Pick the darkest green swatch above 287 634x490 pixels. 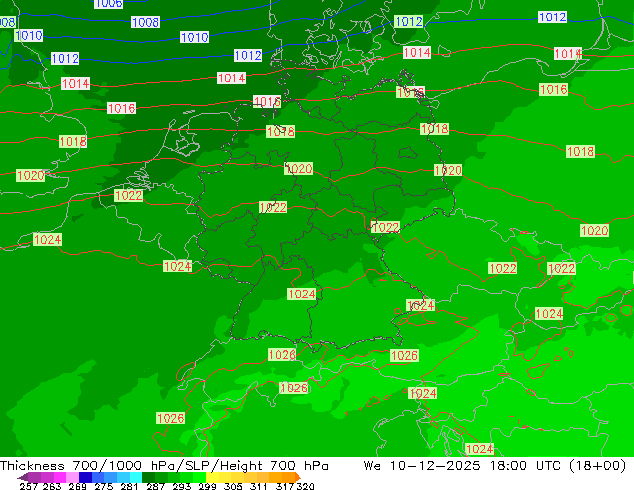coord(148,477)
